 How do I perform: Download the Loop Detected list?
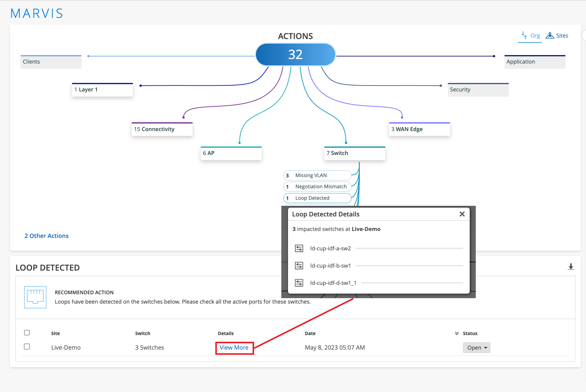point(571,267)
